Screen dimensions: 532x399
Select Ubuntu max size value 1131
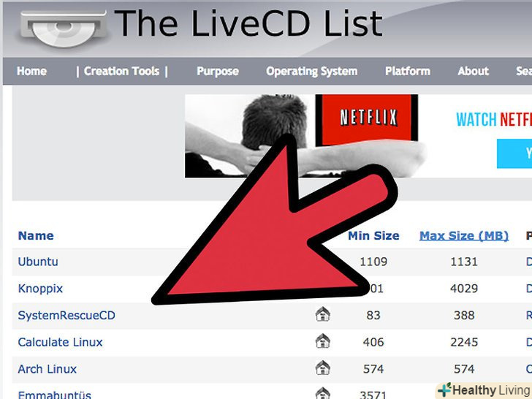pos(464,262)
